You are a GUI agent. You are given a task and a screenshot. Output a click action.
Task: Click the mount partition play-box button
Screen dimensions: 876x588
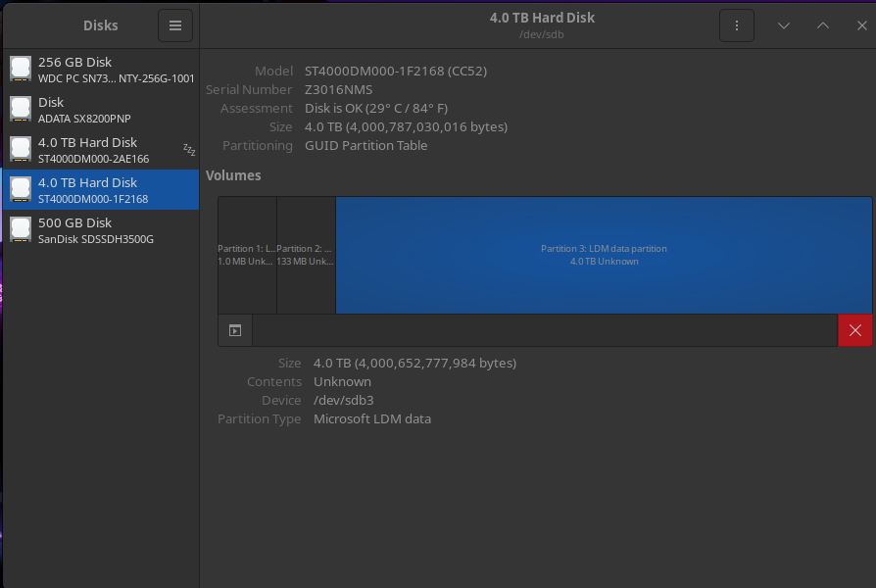pyautogui.click(x=235, y=330)
